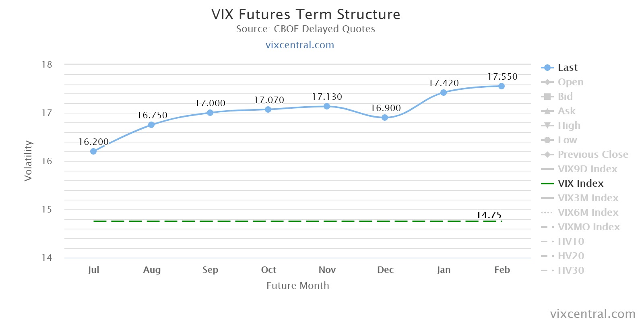Click the Previous Close diamond icon
This screenshot has width=644, height=322.
(547, 155)
